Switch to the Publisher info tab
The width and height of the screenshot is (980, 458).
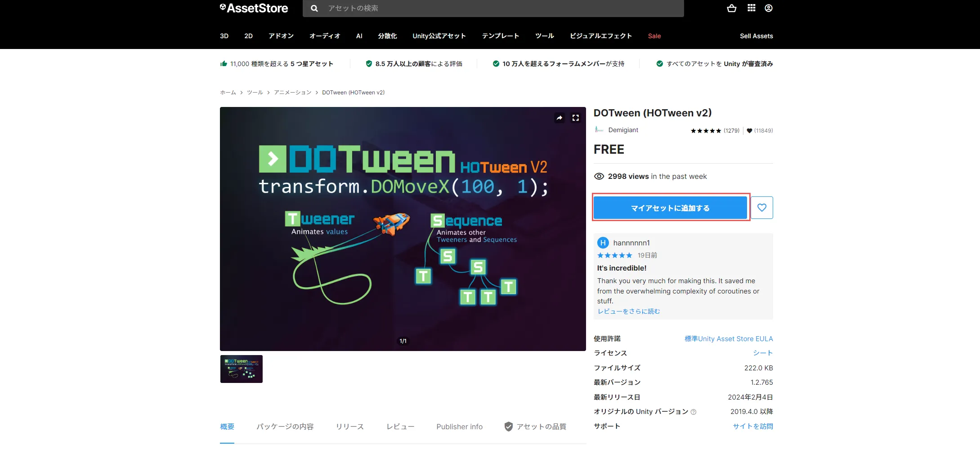click(459, 427)
